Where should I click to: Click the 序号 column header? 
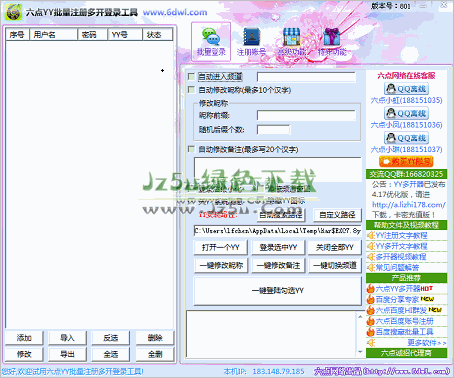point(18,35)
